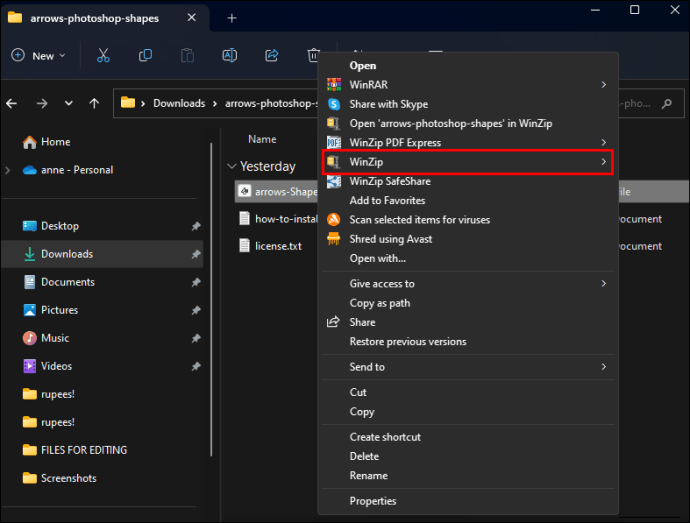The image size is (690, 523).
Task: Select the license.txt file
Action: (278, 246)
